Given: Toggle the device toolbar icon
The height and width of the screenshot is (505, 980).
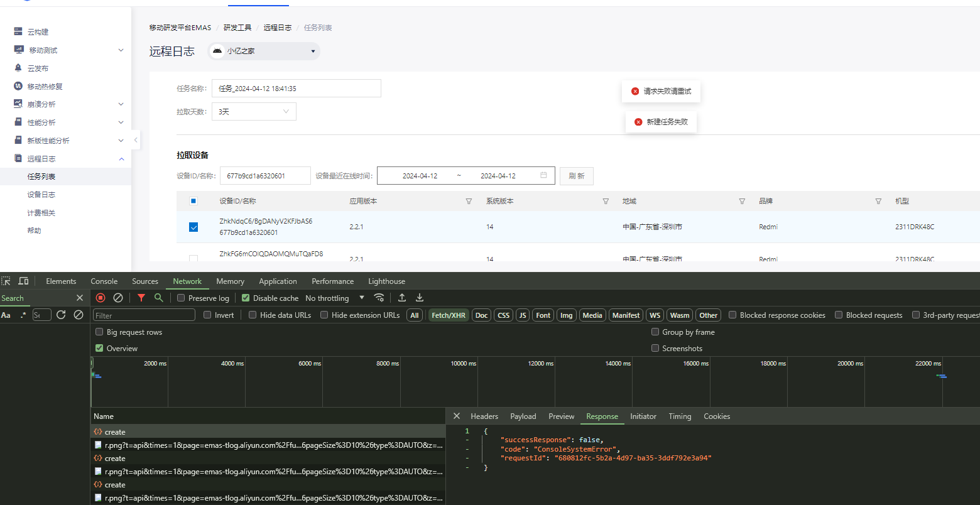Looking at the screenshot, I should click(23, 281).
